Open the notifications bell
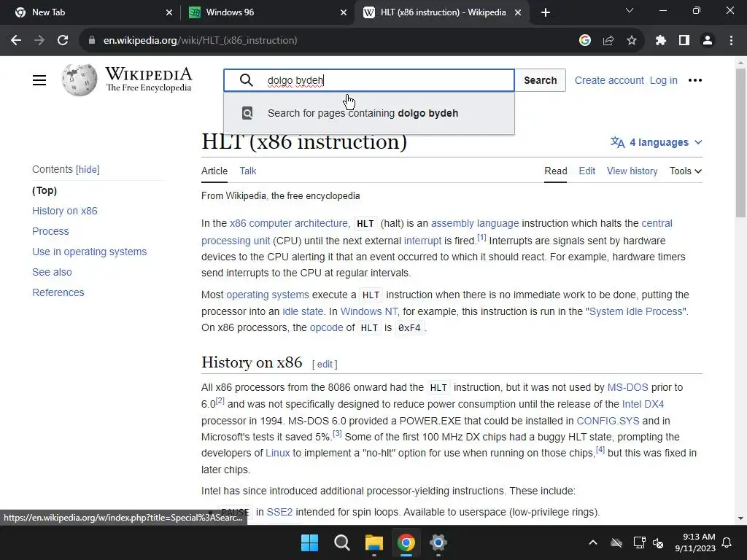Image resolution: width=747 pixels, height=560 pixels. pyautogui.click(x=727, y=542)
